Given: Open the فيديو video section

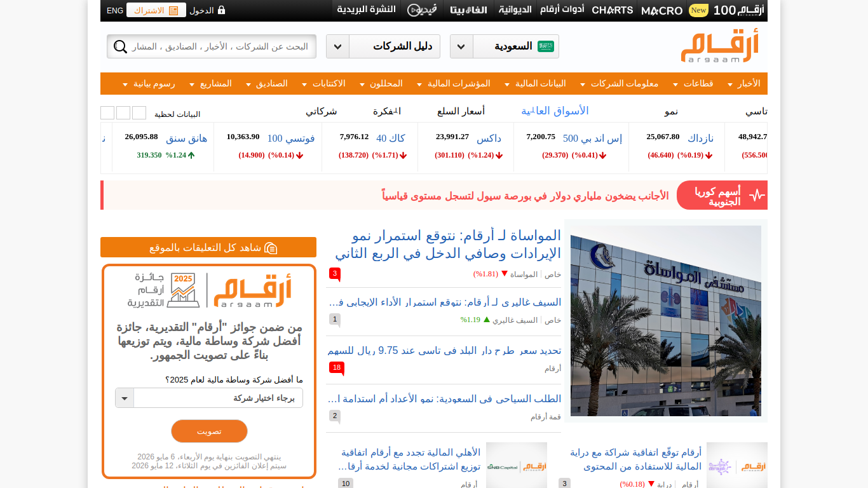Looking at the screenshot, I should [421, 10].
